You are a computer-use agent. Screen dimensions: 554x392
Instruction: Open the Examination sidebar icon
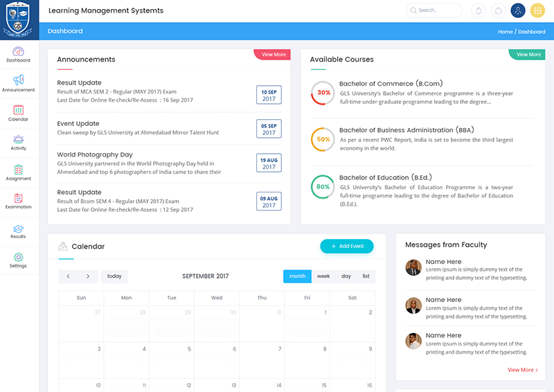[x=19, y=198]
